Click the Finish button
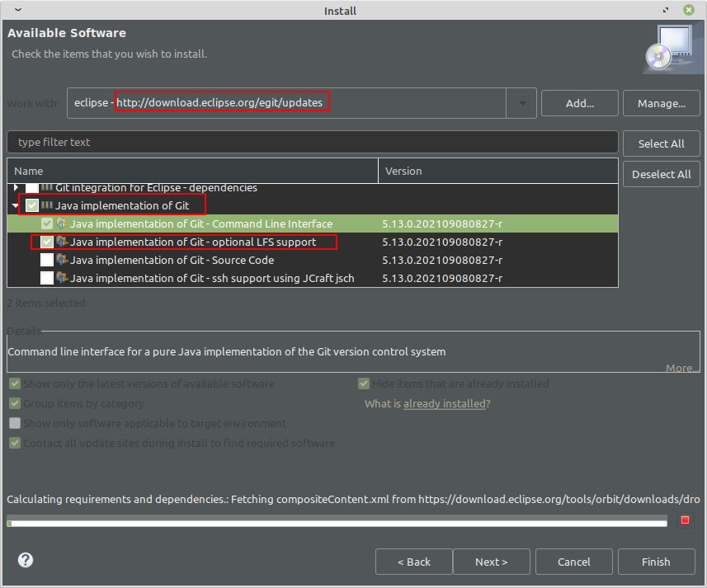 pos(656,562)
